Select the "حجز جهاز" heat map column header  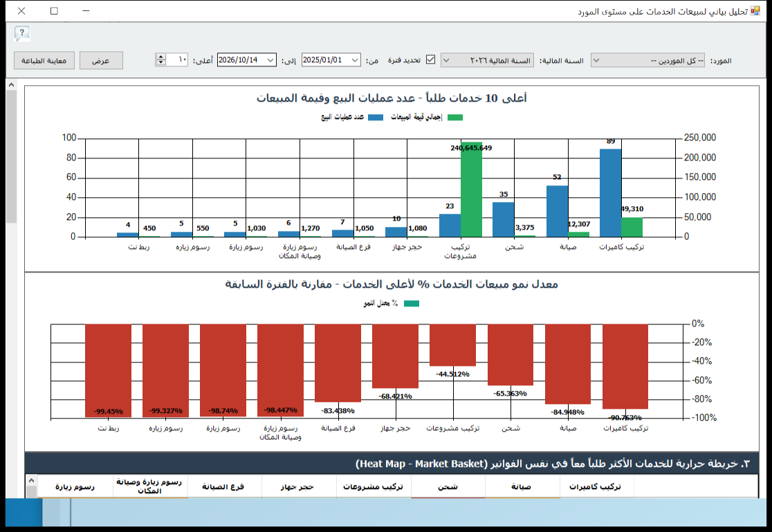tap(297, 486)
